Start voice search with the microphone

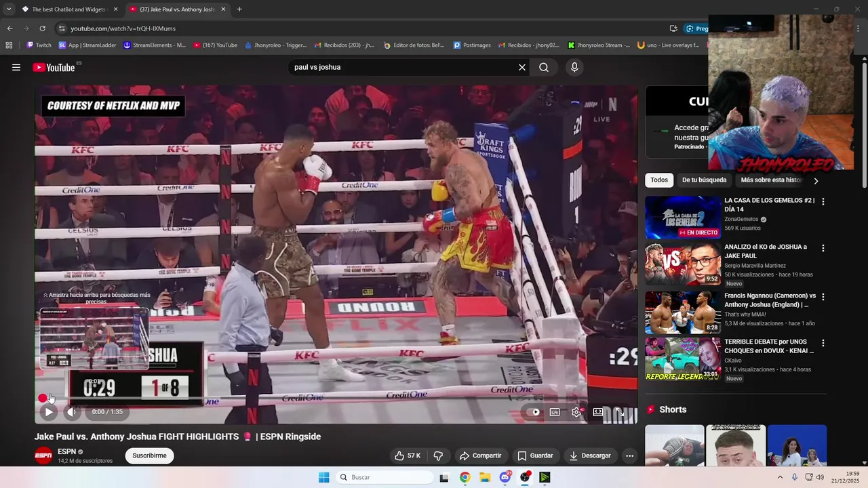tap(574, 67)
